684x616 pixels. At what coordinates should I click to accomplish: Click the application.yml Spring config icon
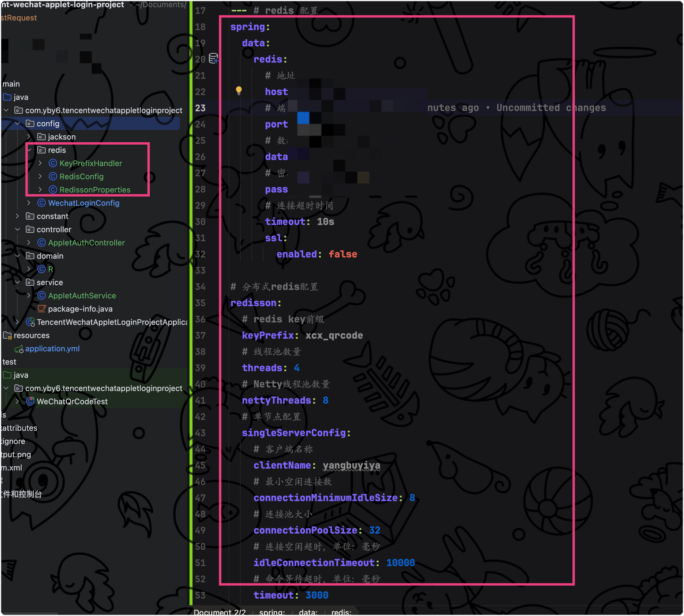19,349
